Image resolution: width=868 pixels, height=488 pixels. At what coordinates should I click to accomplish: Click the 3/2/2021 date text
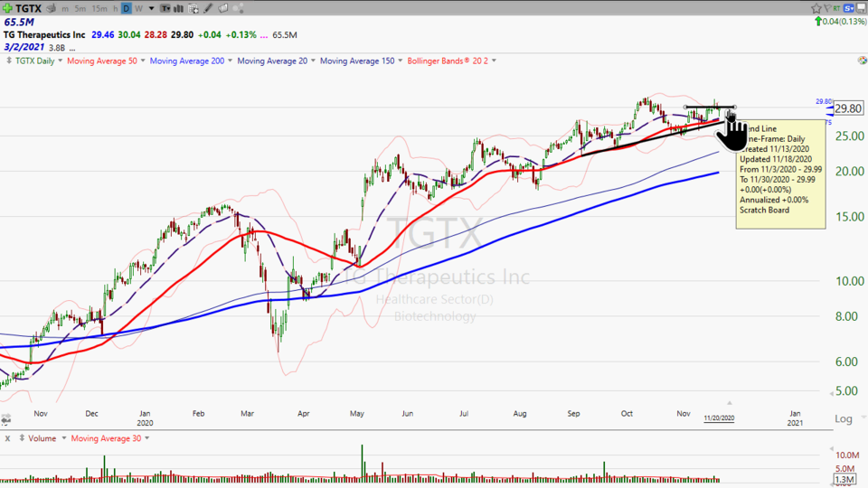24,47
